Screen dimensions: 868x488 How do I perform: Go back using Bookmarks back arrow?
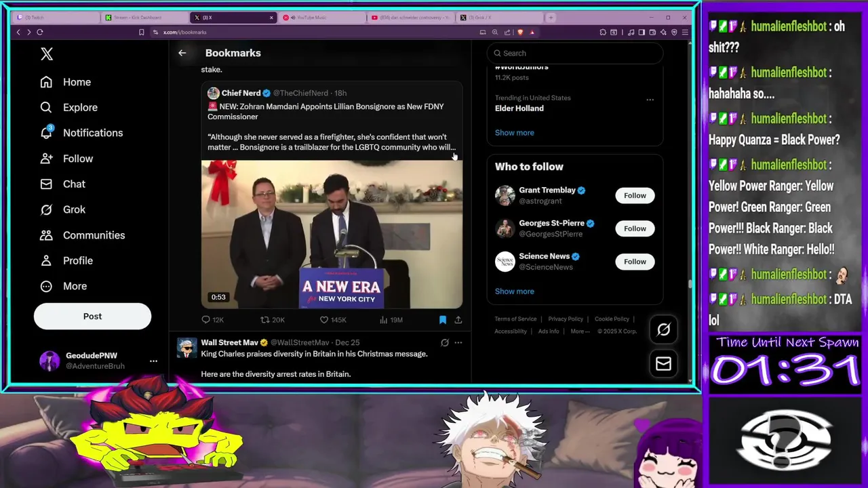(x=182, y=53)
